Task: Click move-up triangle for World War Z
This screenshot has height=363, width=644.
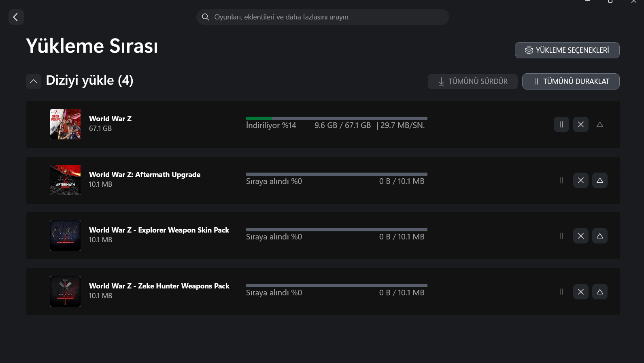Action: pos(600,124)
